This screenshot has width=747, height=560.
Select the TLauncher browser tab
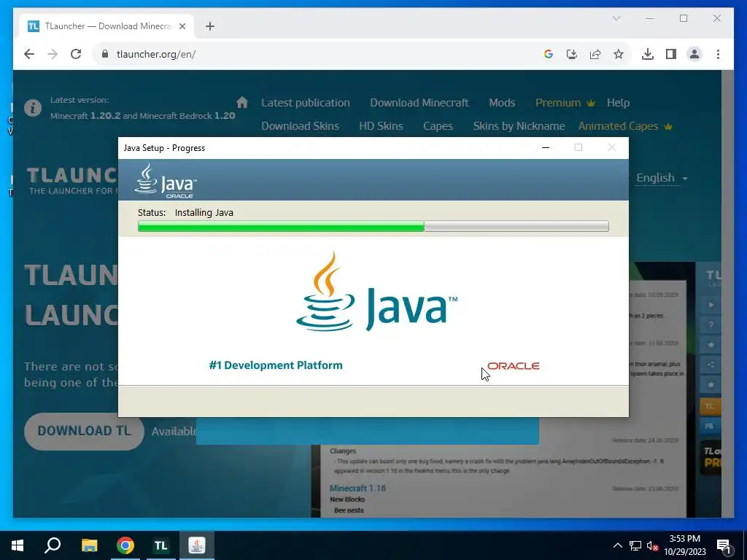(x=106, y=26)
